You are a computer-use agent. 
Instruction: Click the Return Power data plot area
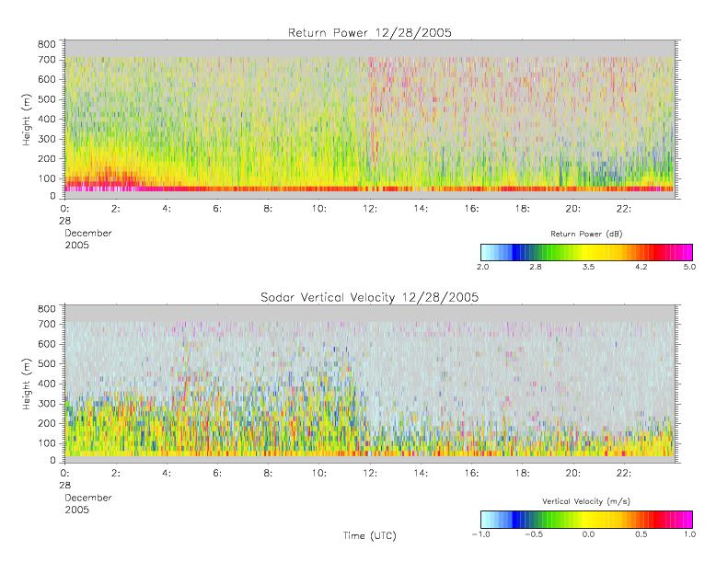tap(370, 120)
